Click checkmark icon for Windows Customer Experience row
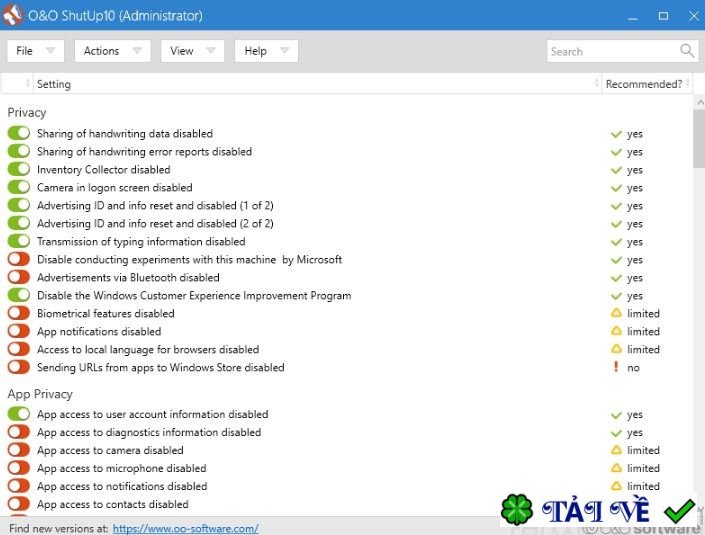This screenshot has height=535, width=705. coord(616,296)
